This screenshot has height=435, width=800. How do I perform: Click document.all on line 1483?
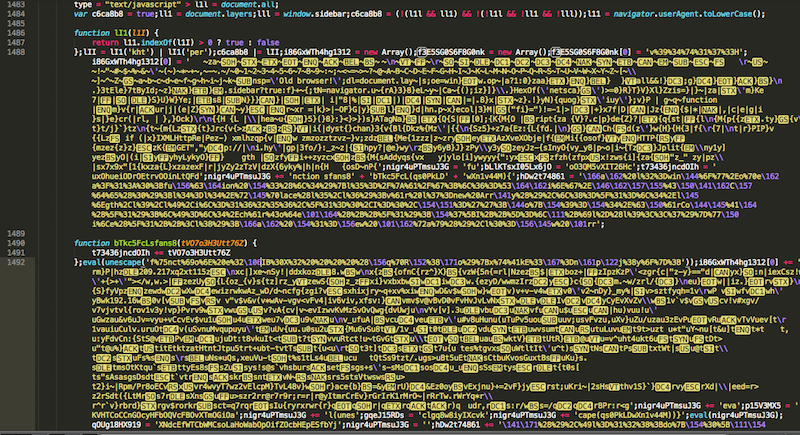coord(250,5)
